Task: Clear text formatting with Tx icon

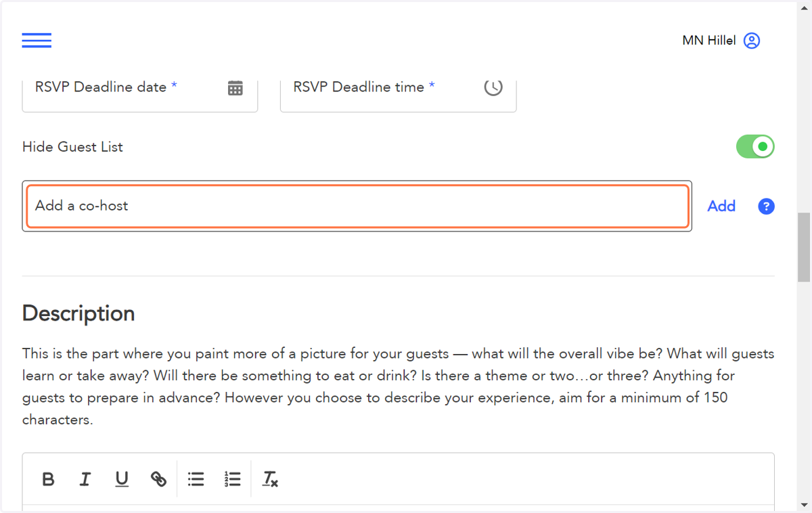Action: (270, 480)
